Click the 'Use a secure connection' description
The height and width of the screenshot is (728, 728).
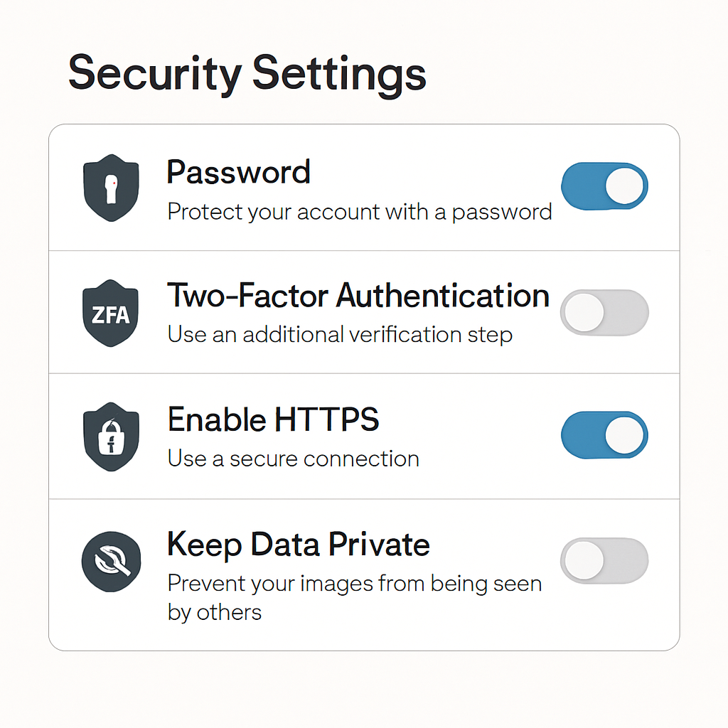[x=293, y=459]
